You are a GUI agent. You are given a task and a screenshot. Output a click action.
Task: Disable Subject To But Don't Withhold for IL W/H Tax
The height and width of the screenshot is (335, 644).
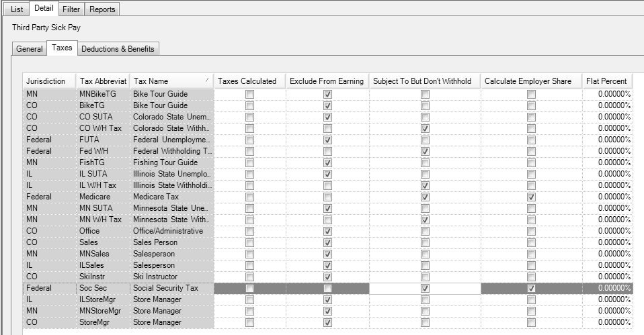(425, 185)
